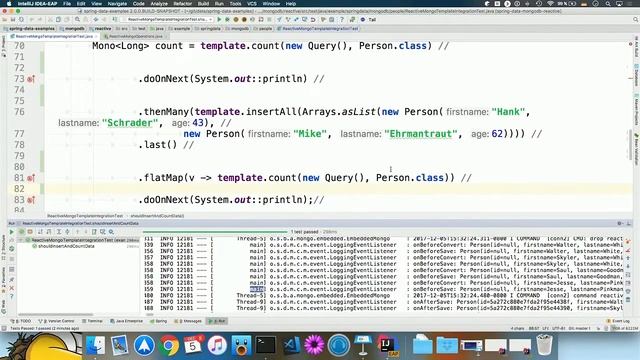Click Git master branch widget in status bar
This screenshot has width=640, height=360.
click(580, 328)
